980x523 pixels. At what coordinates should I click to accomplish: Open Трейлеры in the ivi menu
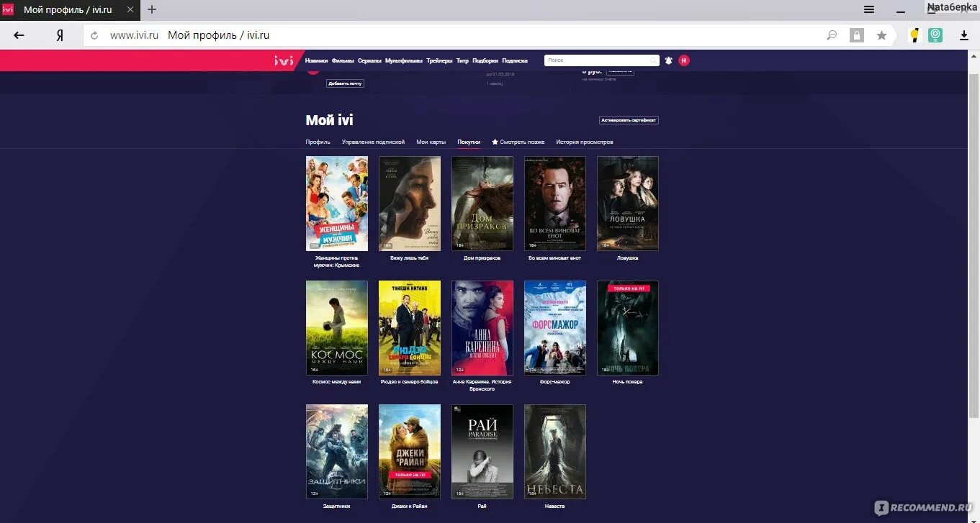tap(439, 61)
